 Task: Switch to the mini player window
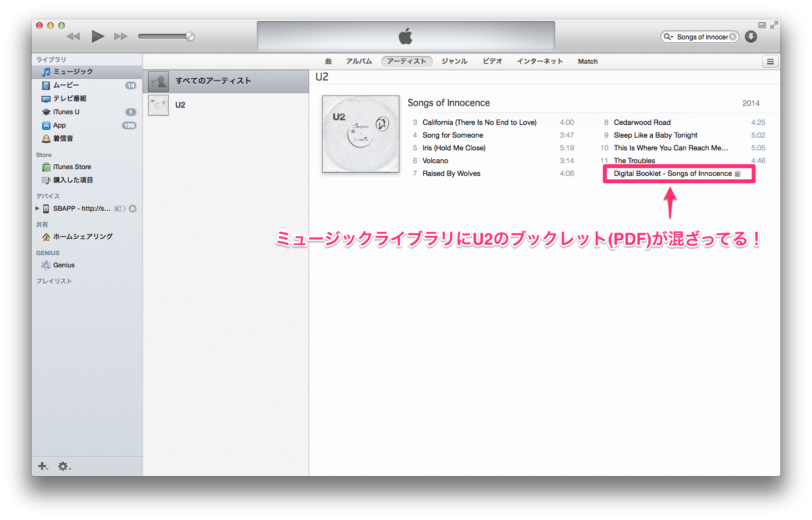762,25
